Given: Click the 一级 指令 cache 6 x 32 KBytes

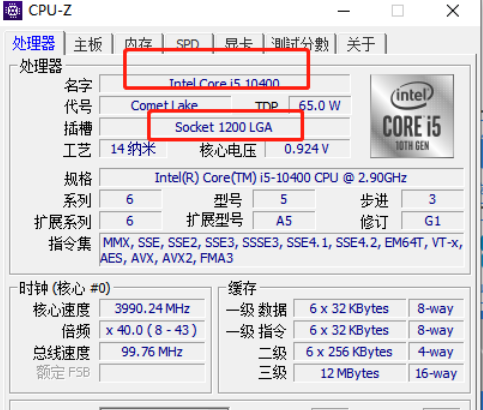Looking at the screenshot, I should pyautogui.click(x=349, y=330).
